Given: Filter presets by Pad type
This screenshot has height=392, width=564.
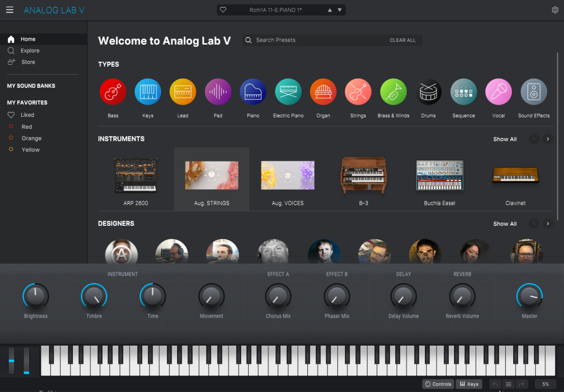Looking at the screenshot, I should 218,92.
